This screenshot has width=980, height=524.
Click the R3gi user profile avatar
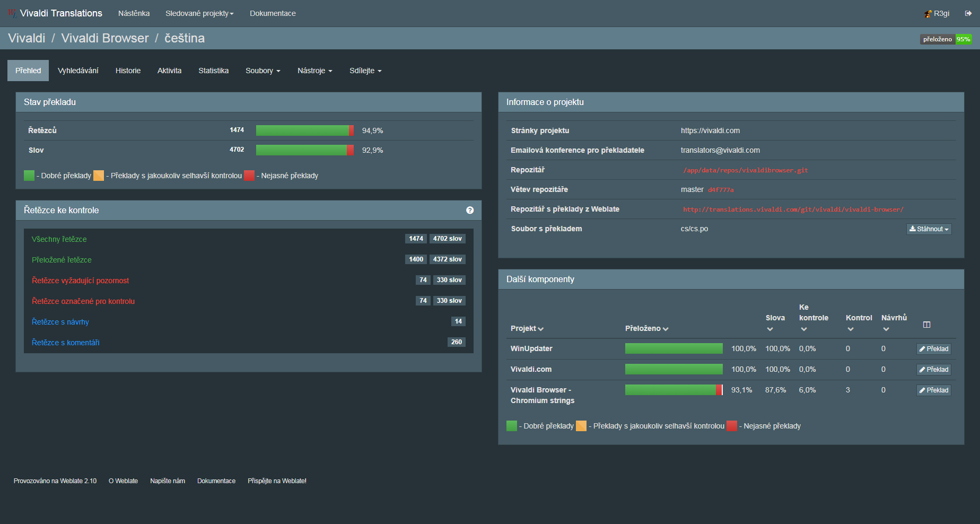[928, 14]
